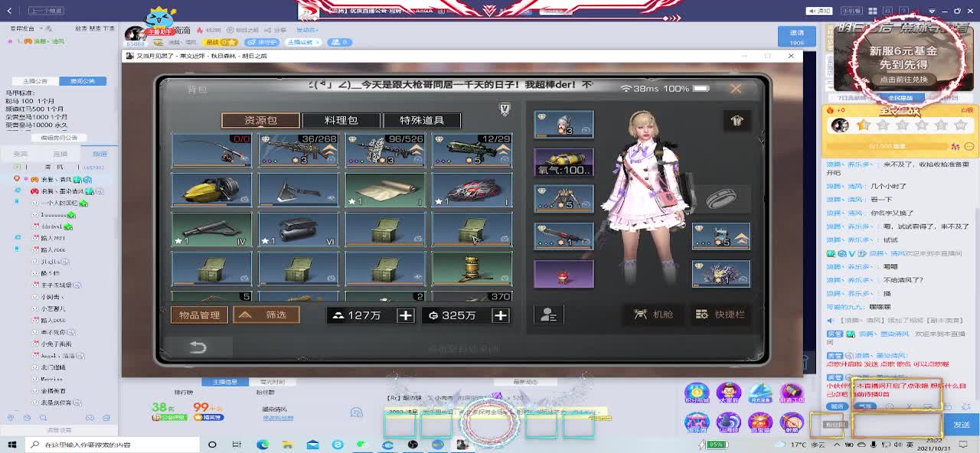Select the 特殊道具 tab

tap(422, 120)
